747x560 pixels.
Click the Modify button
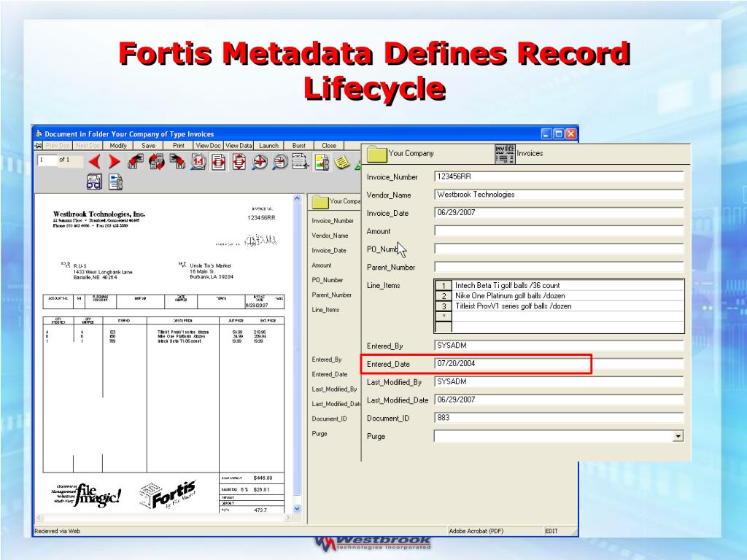[118, 146]
